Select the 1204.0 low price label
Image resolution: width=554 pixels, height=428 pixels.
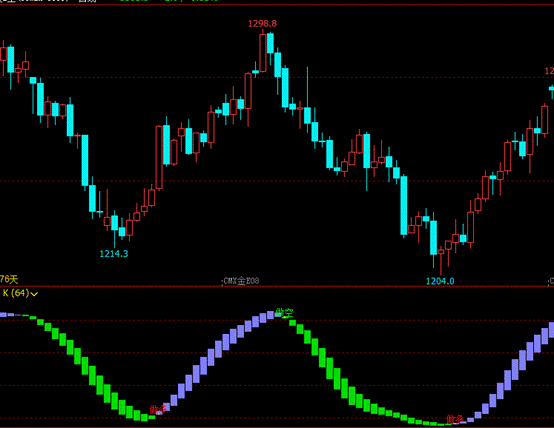(440, 281)
